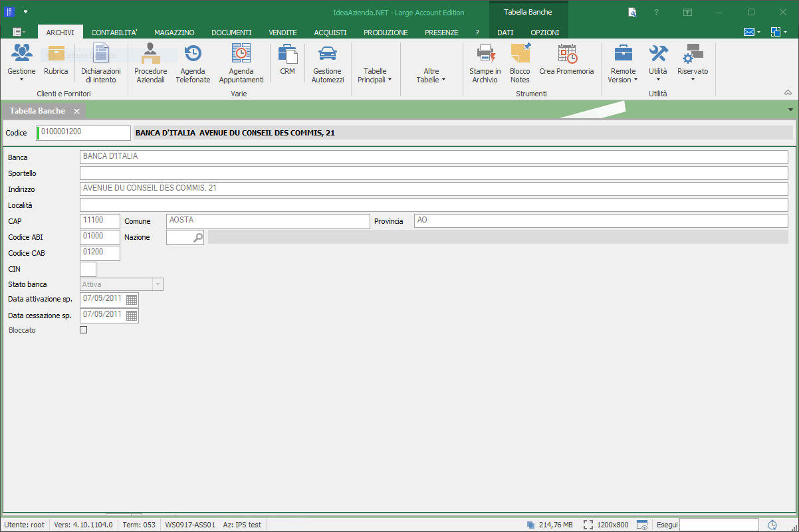Launch Procedure Aziendali
Viewport: 799px width, 532px height.
(x=150, y=63)
